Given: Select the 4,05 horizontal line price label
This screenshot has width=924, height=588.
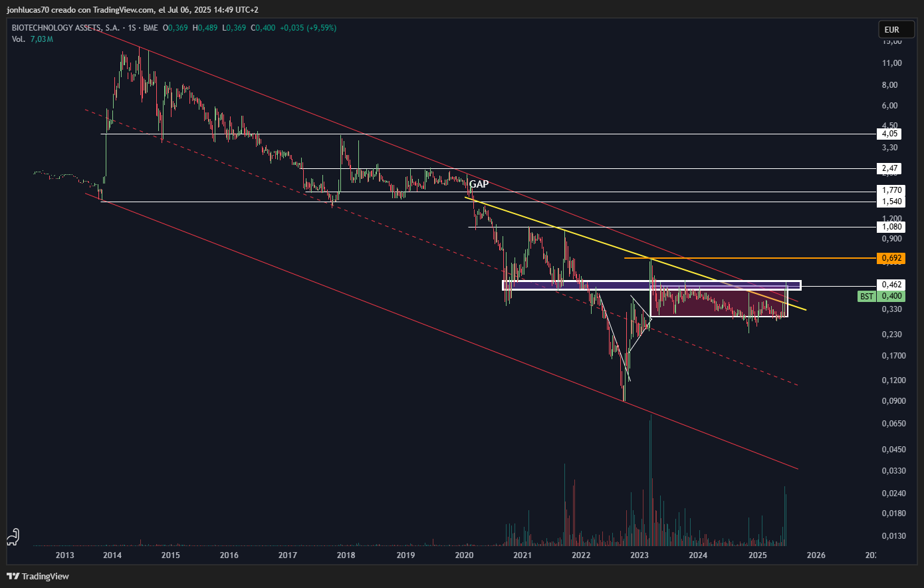Looking at the screenshot, I should pos(890,134).
